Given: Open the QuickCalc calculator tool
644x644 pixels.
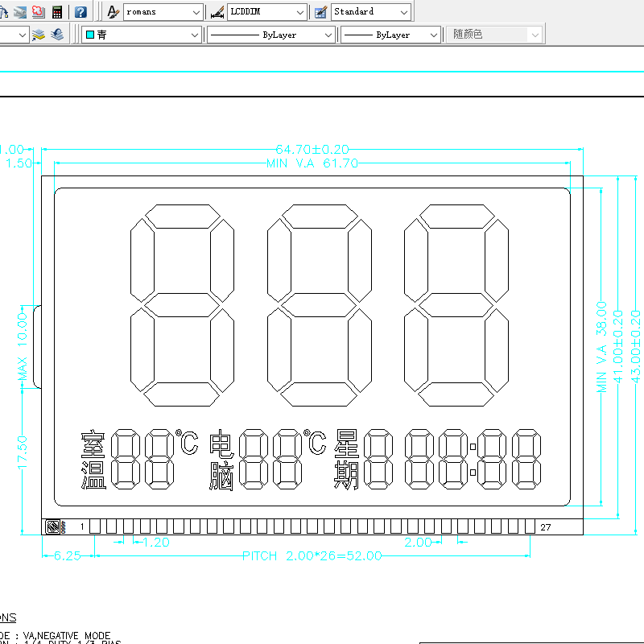Looking at the screenshot, I should [56, 11].
